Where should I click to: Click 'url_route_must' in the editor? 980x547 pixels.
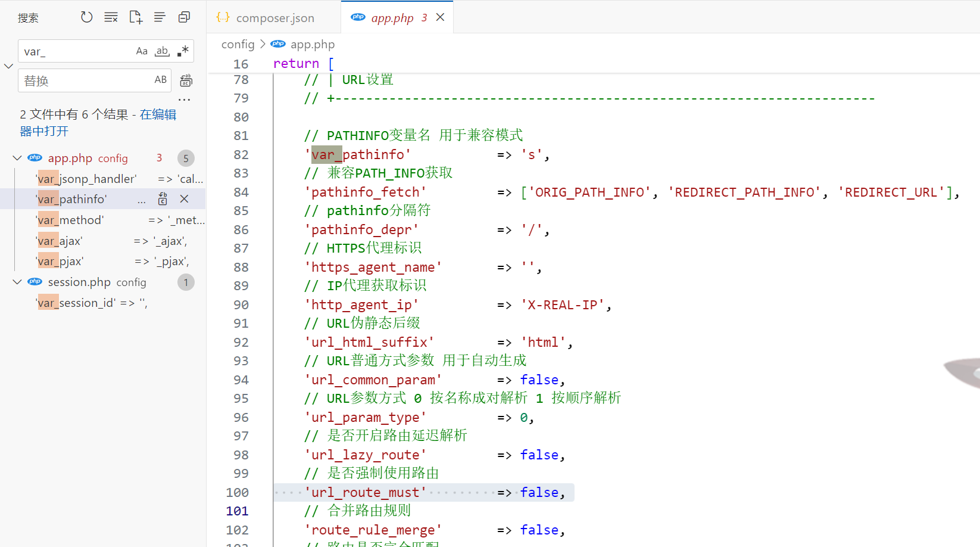coord(366,492)
